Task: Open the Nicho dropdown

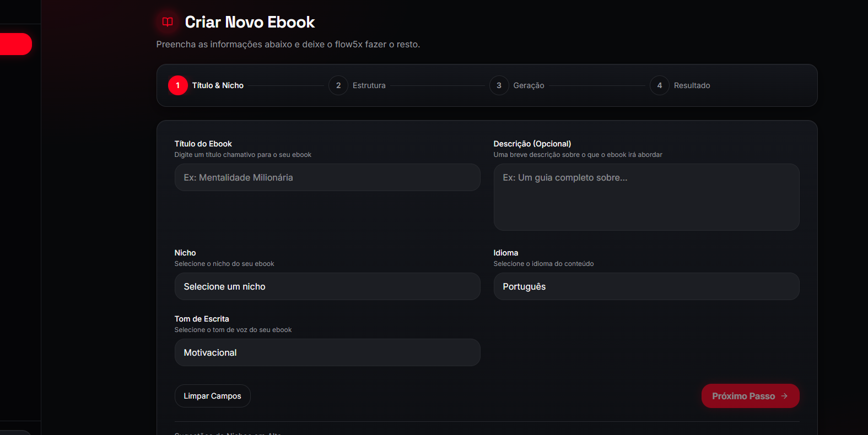Action: (x=327, y=286)
